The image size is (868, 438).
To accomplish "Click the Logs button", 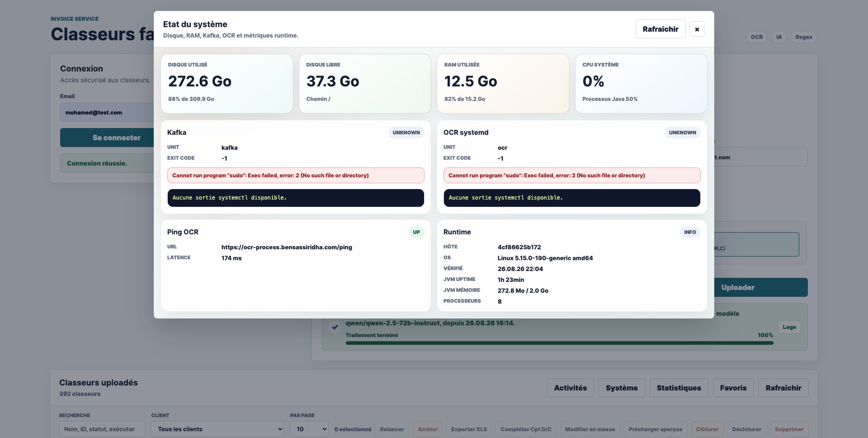I will coord(789,327).
